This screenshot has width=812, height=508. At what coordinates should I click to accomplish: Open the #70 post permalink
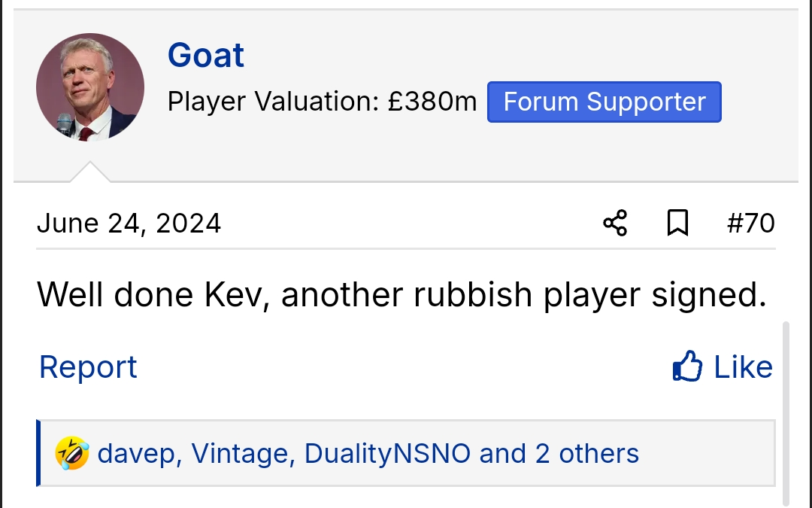tap(750, 224)
